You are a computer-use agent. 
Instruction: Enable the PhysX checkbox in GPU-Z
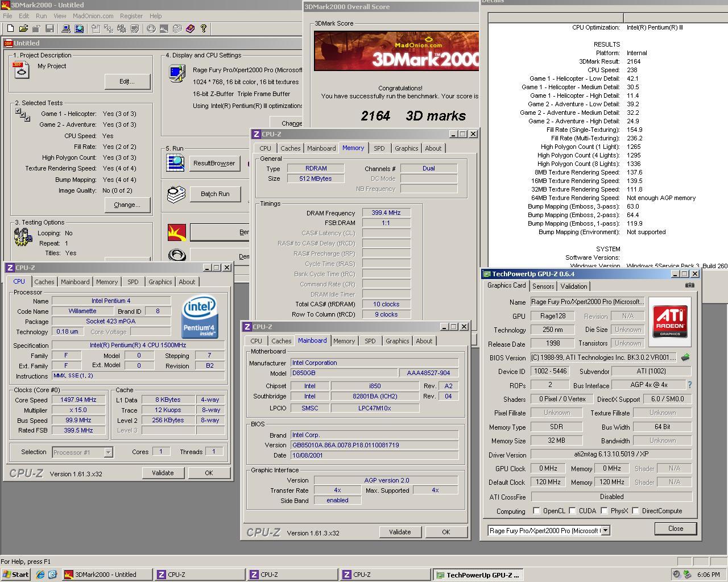click(604, 511)
